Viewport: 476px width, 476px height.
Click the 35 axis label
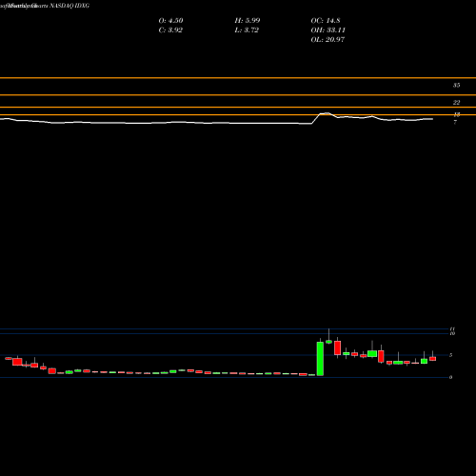pyautogui.click(x=456, y=85)
